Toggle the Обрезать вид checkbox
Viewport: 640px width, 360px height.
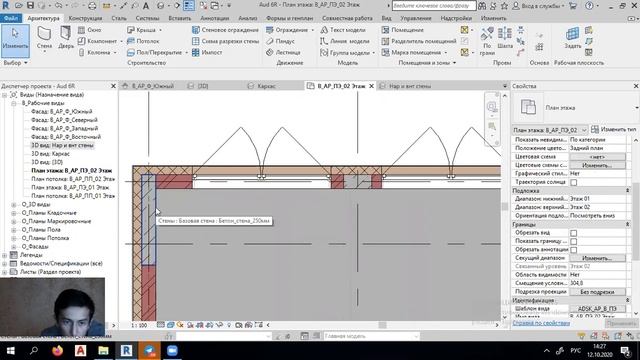(573, 233)
